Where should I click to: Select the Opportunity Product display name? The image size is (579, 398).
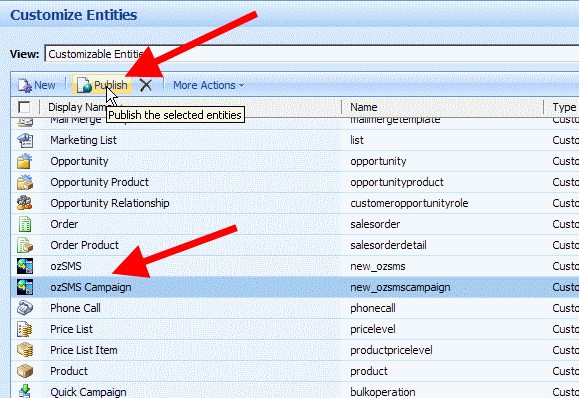[99, 182]
